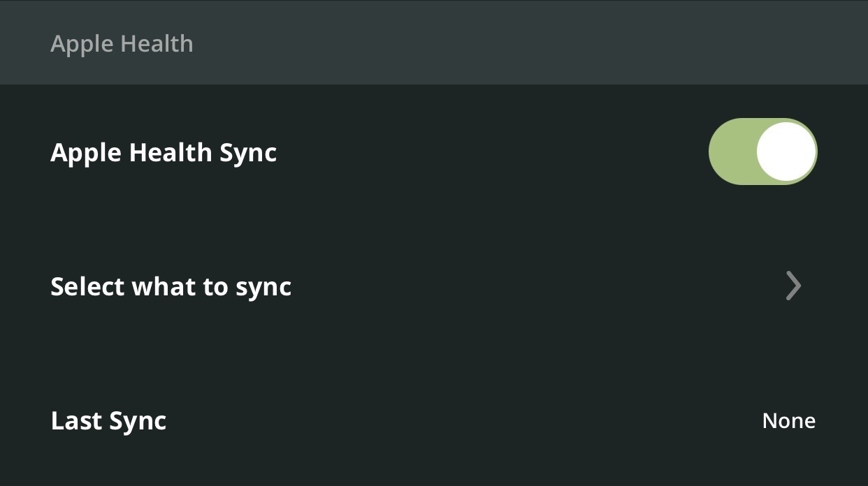The image size is (868, 486).
Task: Expand sync options via the right-pointing chevron
Action: [793, 286]
